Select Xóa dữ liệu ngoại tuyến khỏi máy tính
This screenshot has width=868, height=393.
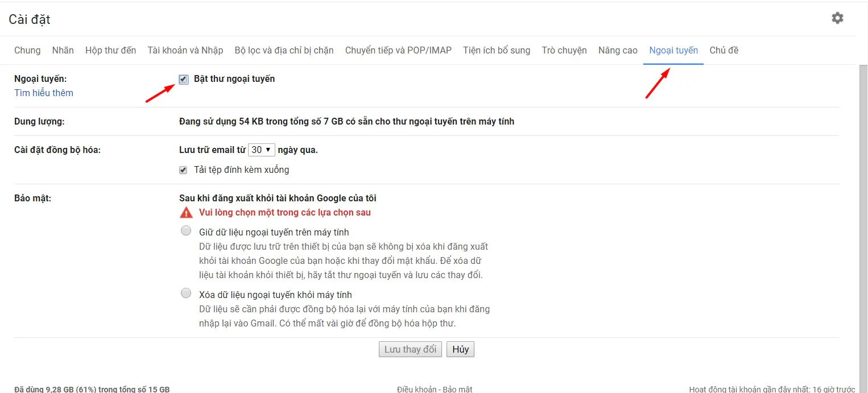186,293
